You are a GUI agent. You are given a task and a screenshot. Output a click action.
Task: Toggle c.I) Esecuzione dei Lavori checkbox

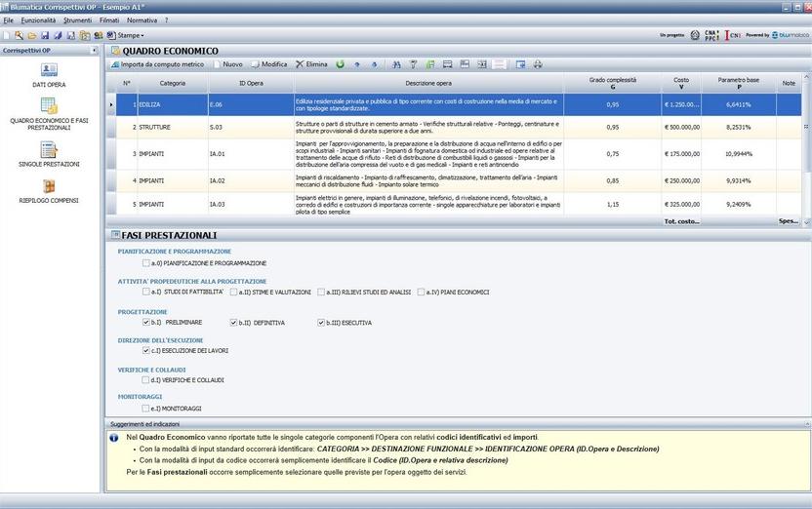click(x=146, y=350)
